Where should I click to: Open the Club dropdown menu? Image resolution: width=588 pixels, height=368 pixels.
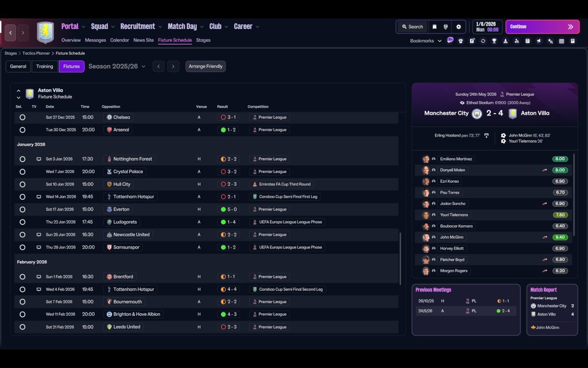point(219,26)
